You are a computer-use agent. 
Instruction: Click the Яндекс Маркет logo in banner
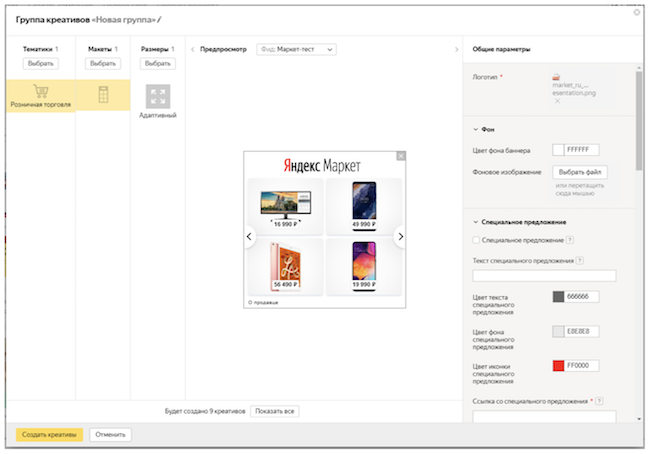(322, 166)
